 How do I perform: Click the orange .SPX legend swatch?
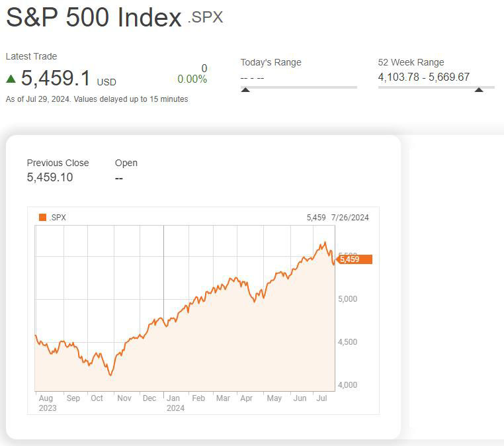tap(43, 217)
